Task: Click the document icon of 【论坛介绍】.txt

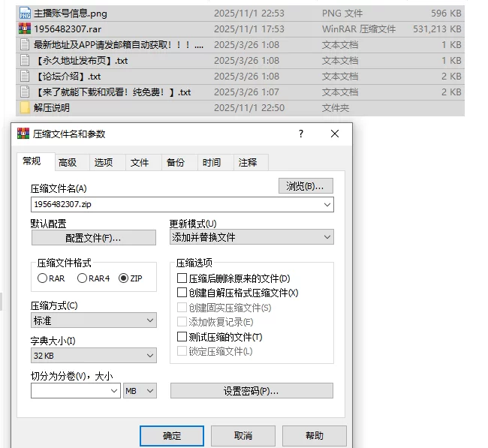Action: tap(25, 77)
